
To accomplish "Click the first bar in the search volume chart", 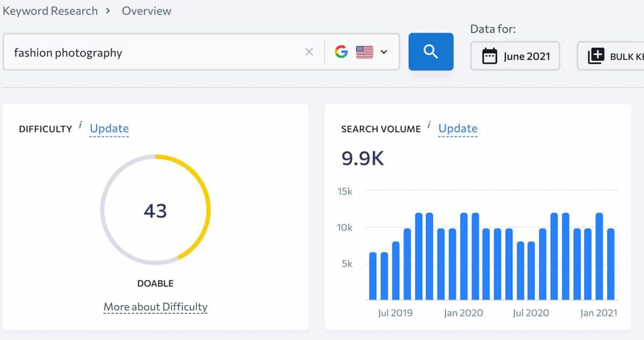I will (373, 275).
